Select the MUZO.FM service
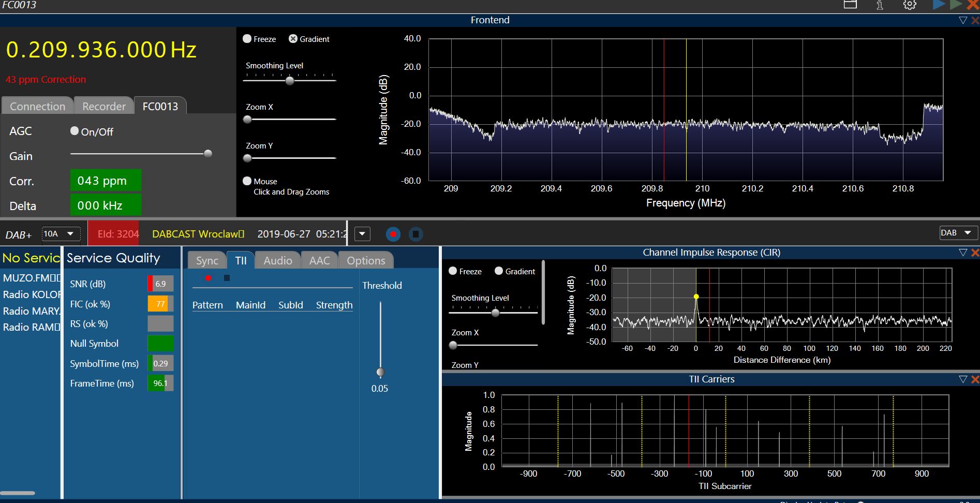980x503 pixels. click(x=31, y=278)
